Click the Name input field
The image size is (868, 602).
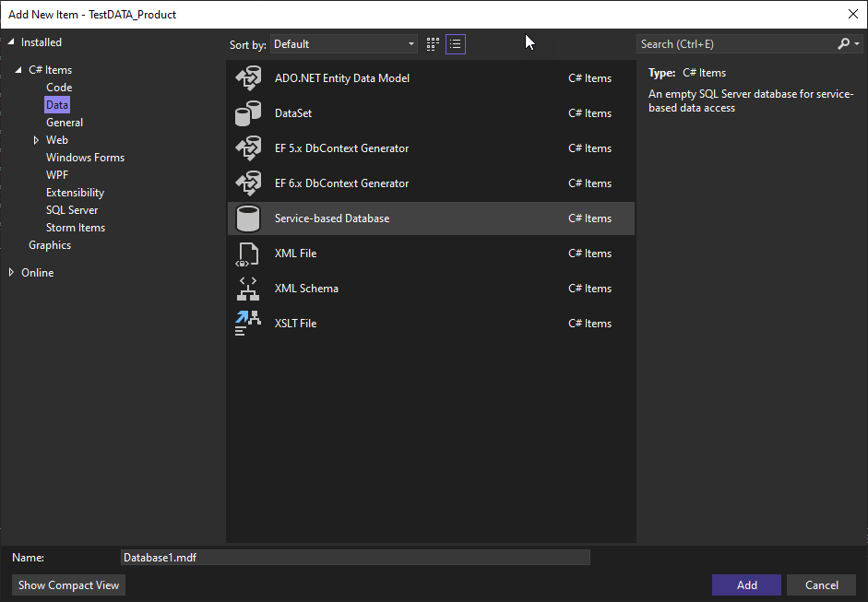point(355,558)
